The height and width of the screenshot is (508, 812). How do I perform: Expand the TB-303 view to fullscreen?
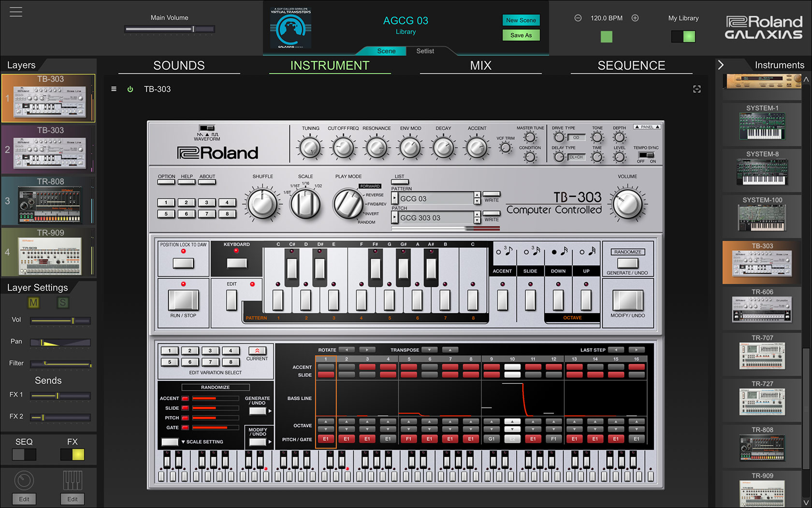(697, 89)
